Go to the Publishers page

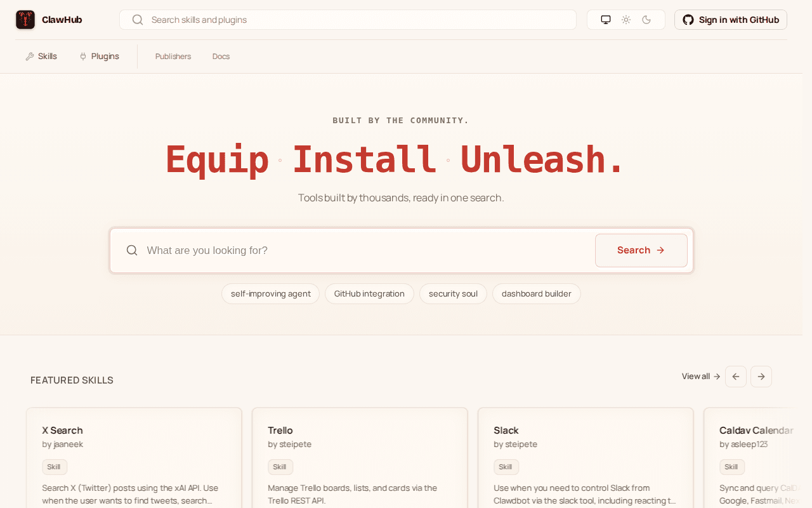tap(173, 57)
